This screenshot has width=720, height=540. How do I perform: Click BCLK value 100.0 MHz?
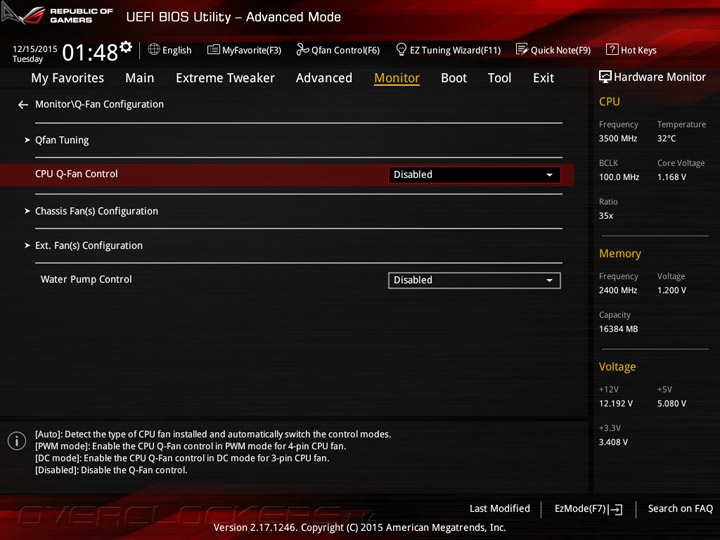(619, 177)
